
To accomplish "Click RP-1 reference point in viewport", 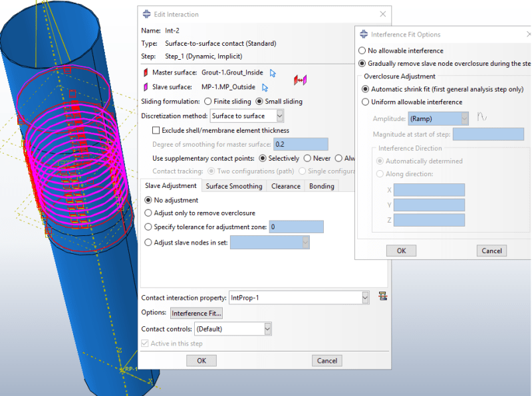I will point(122,369).
